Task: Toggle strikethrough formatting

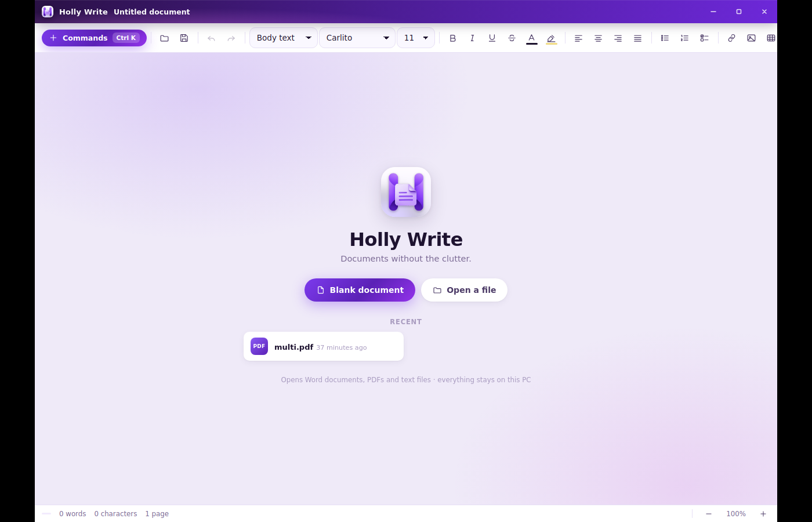Action: 512,38
